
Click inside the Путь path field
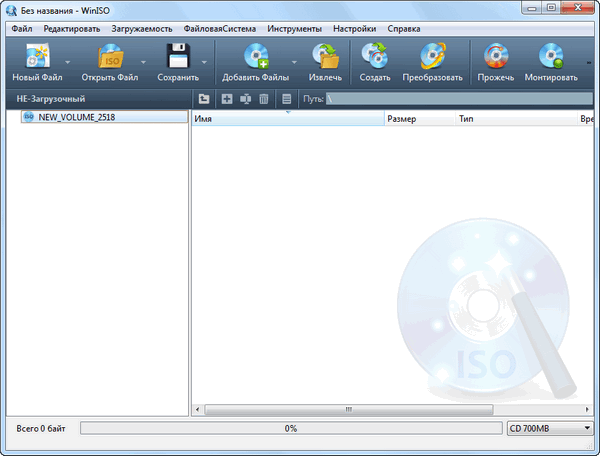click(x=460, y=99)
